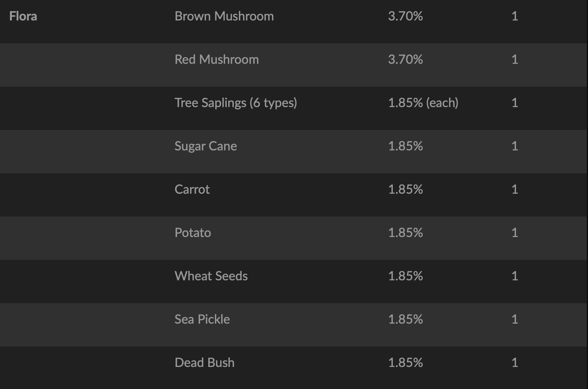
Task: Click the 3.70% chance for Brown Mushroom
Action: [x=405, y=16]
